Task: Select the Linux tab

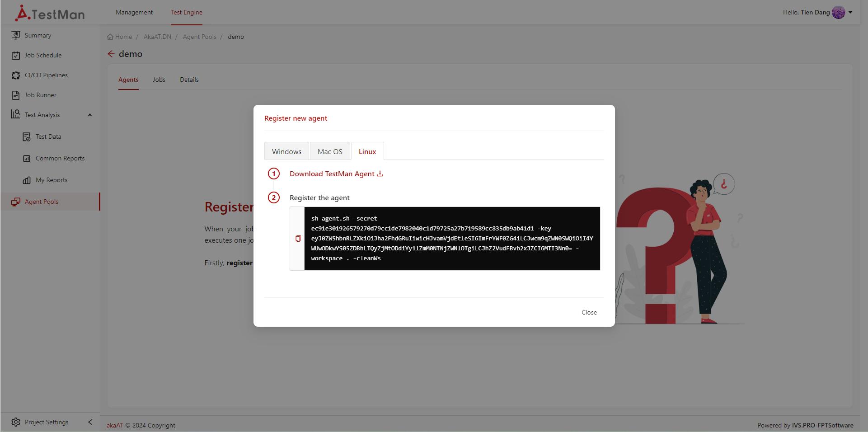Action: click(x=367, y=151)
